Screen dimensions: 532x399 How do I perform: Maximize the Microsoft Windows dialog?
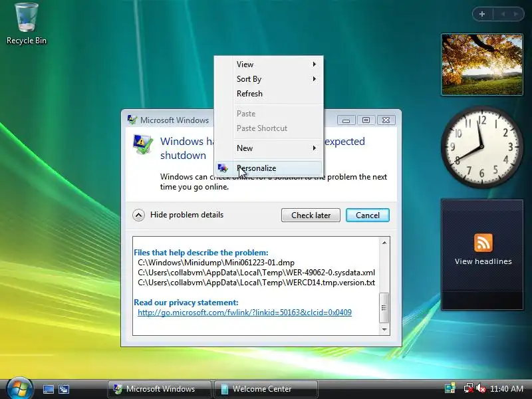point(366,120)
